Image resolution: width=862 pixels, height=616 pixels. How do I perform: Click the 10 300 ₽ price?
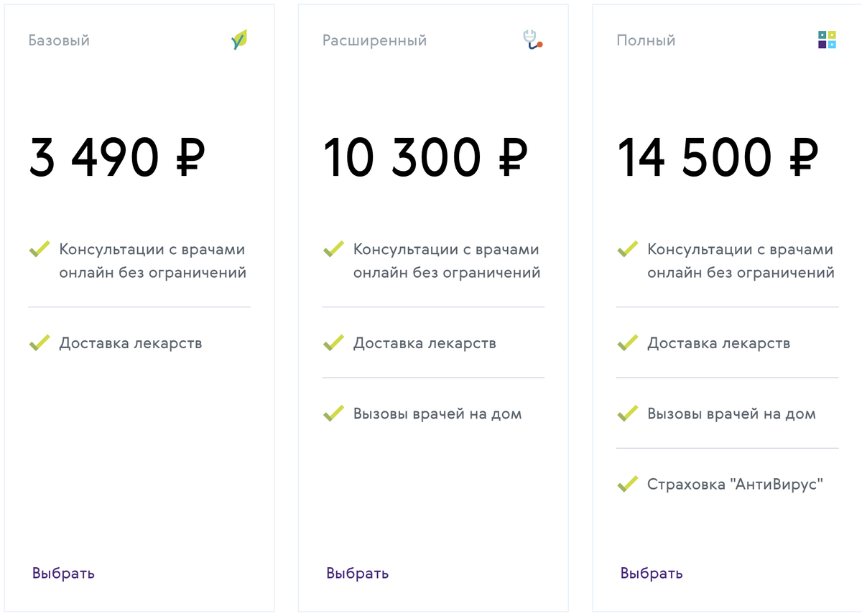click(425, 157)
